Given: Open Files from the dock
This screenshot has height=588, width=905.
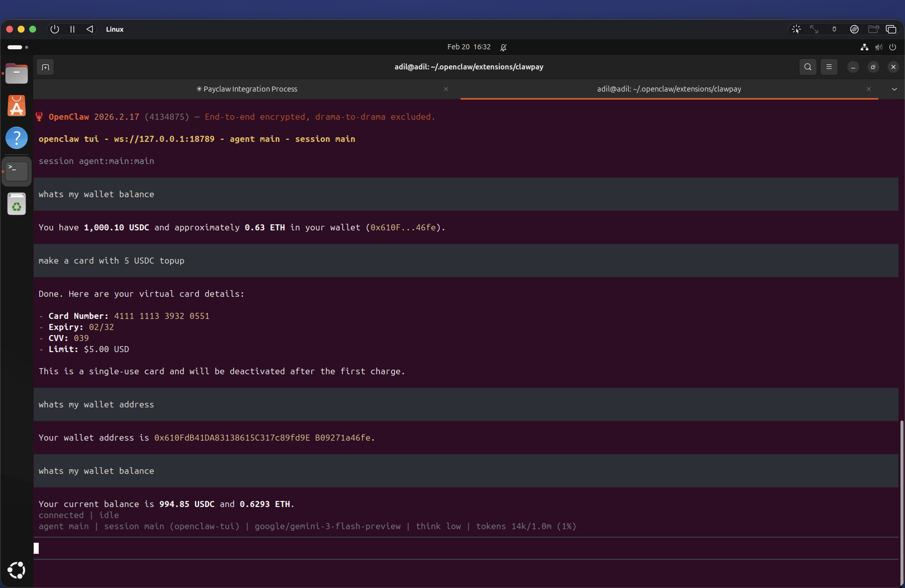Looking at the screenshot, I should click(x=16, y=73).
